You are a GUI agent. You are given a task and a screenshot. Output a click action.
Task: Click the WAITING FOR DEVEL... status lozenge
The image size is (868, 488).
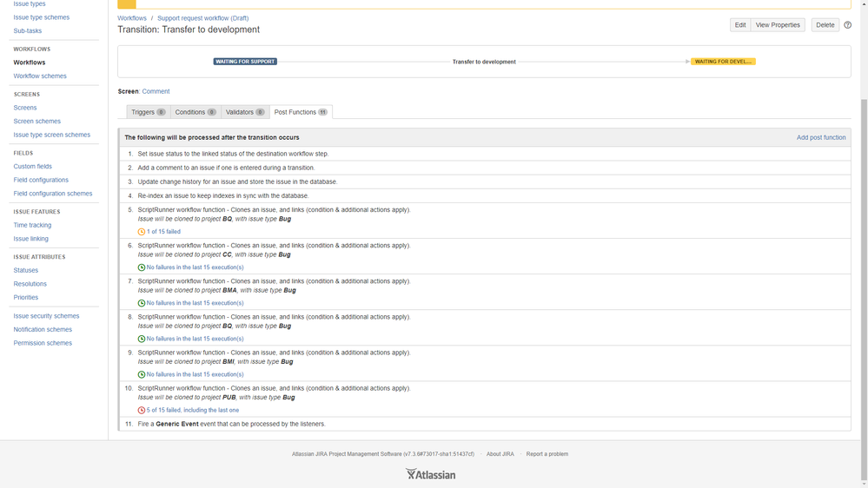723,62
